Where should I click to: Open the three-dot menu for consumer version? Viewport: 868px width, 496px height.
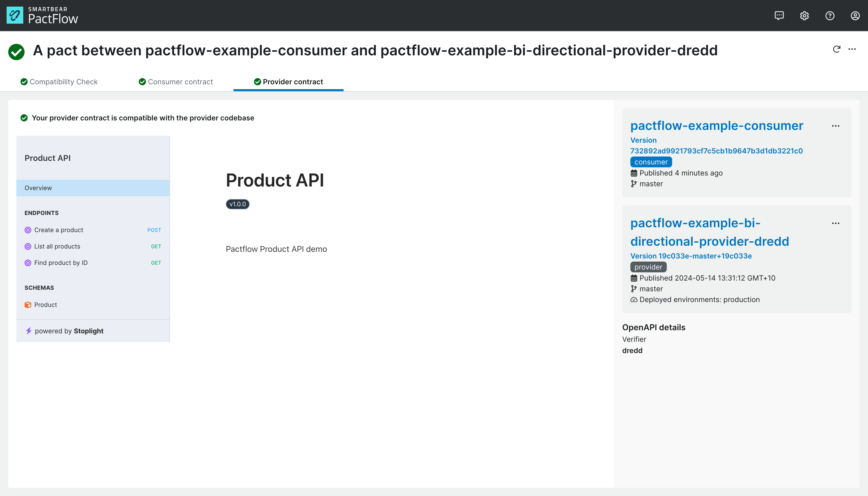point(836,126)
